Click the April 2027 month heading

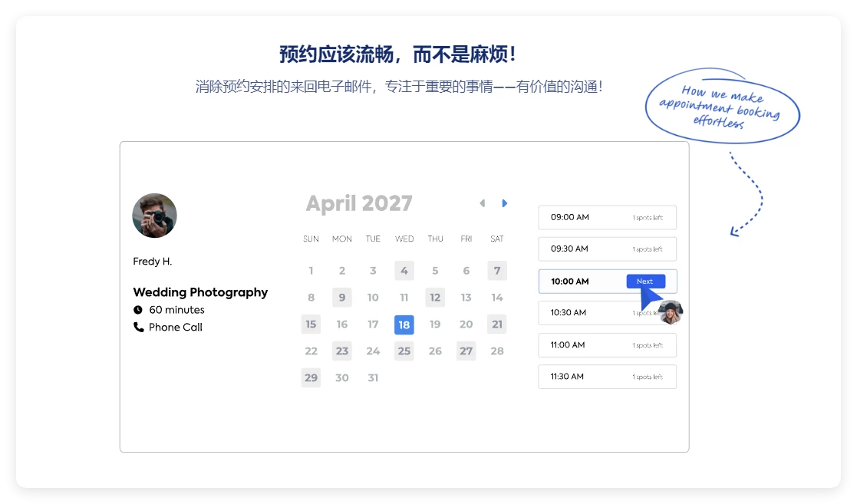358,203
